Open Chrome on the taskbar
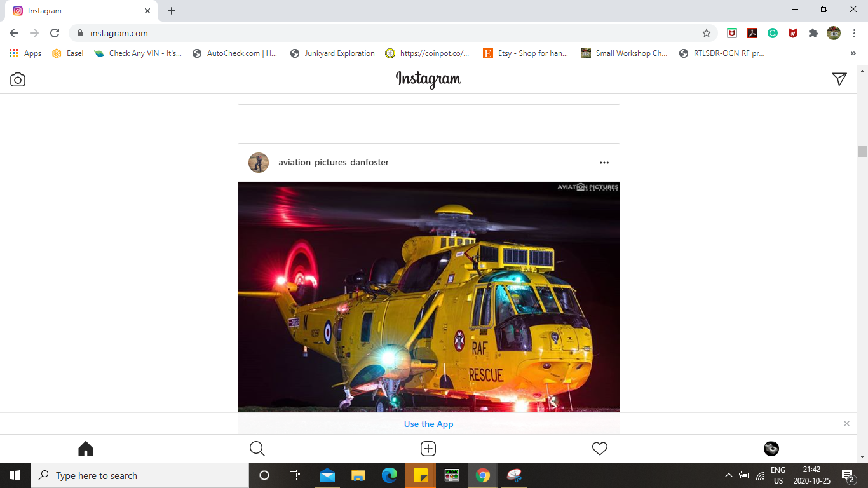 pyautogui.click(x=483, y=475)
